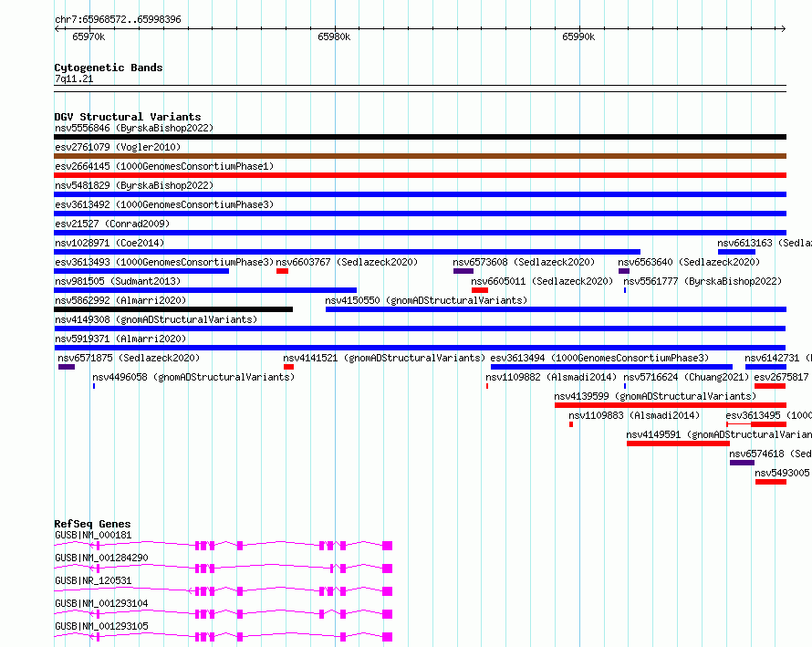812x647 pixels.
Task: Select the nsv5561777 (ByrskaBishop2022) label
Action: click(x=703, y=281)
